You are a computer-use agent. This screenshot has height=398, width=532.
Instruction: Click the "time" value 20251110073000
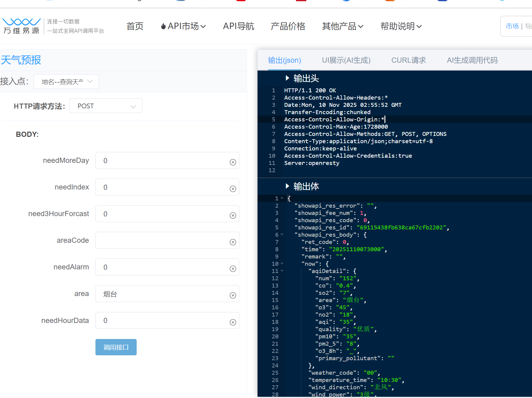click(x=356, y=249)
